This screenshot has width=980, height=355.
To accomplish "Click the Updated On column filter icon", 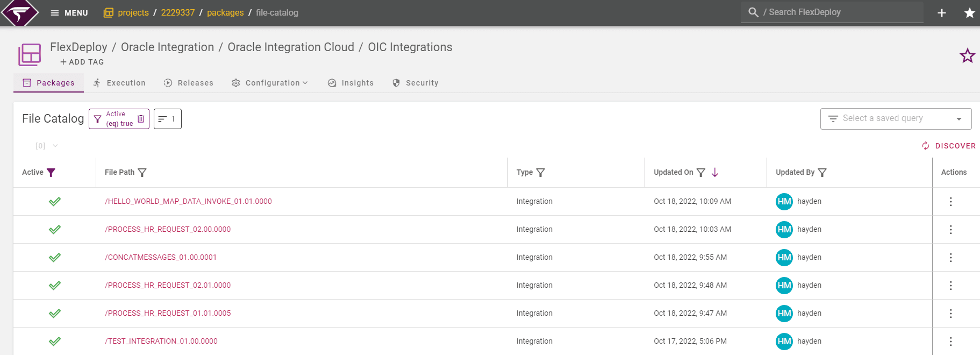I will (701, 173).
